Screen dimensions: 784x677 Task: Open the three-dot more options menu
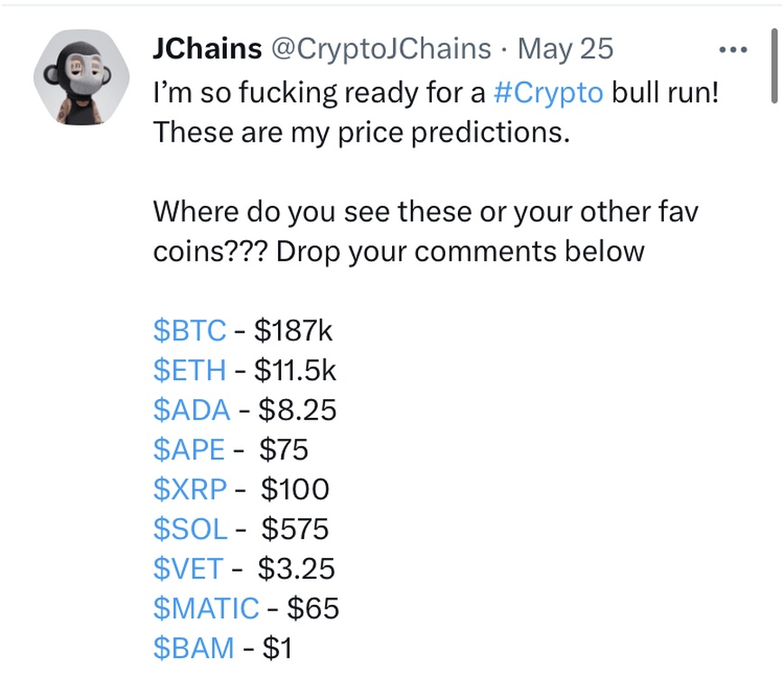tap(733, 50)
